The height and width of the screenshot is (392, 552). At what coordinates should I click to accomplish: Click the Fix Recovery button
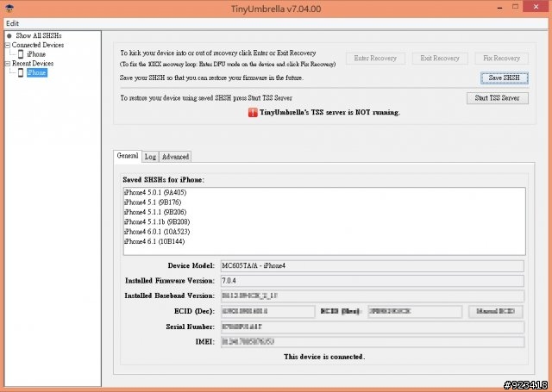pyautogui.click(x=501, y=59)
